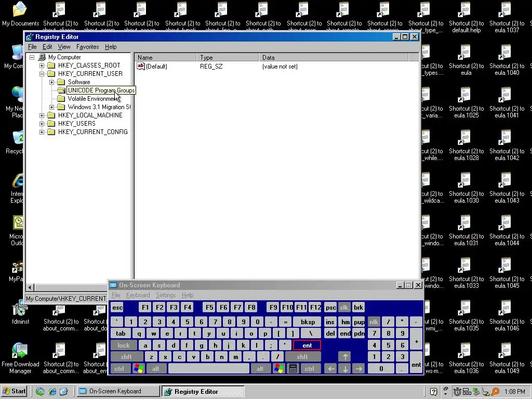Expand HKEY_USERS tree node
532x399 pixels.
click(x=42, y=124)
